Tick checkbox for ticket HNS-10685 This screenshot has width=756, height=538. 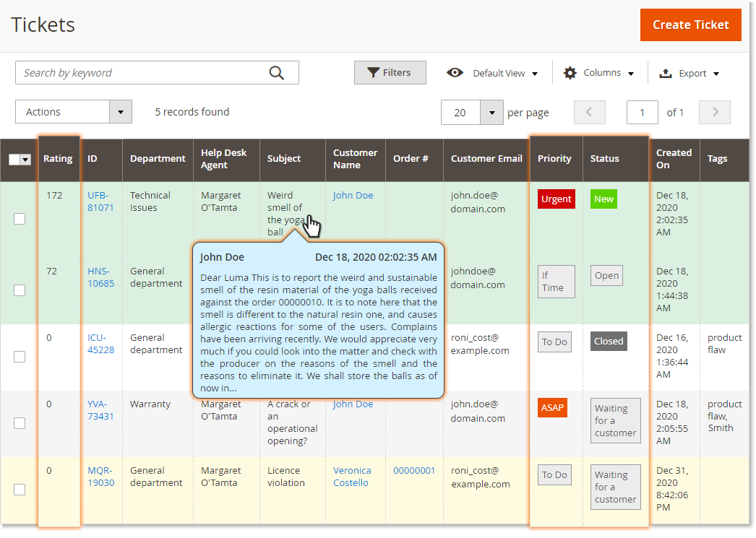pos(20,290)
